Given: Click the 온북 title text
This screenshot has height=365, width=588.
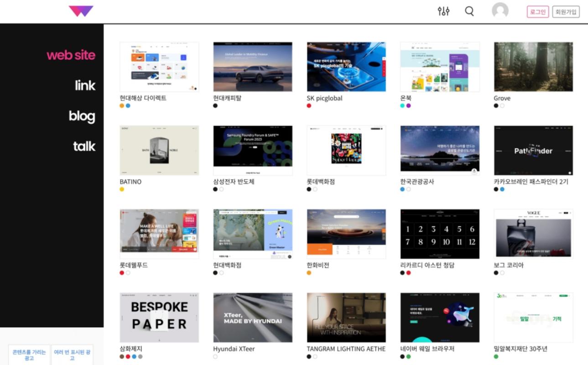Looking at the screenshot, I should pos(406,98).
